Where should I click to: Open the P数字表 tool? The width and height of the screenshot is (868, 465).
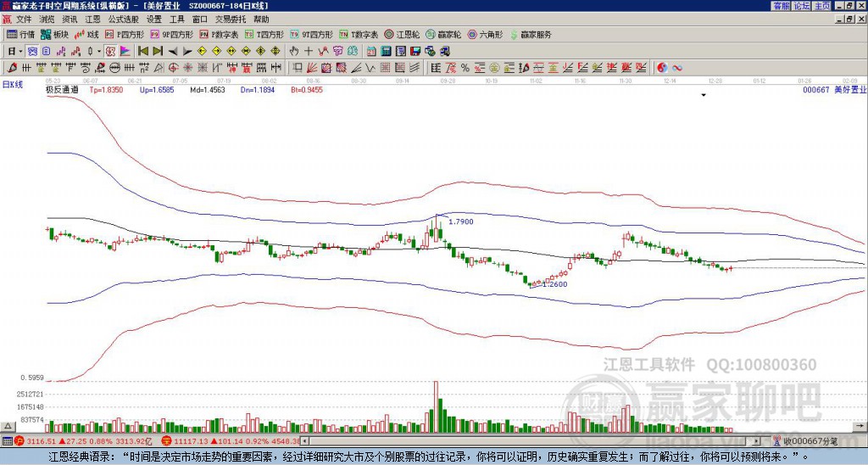tap(219, 34)
